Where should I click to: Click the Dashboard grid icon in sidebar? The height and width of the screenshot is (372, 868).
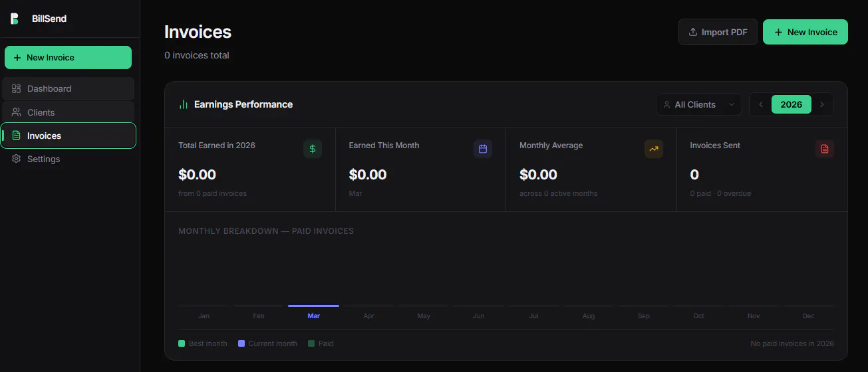click(17, 88)
